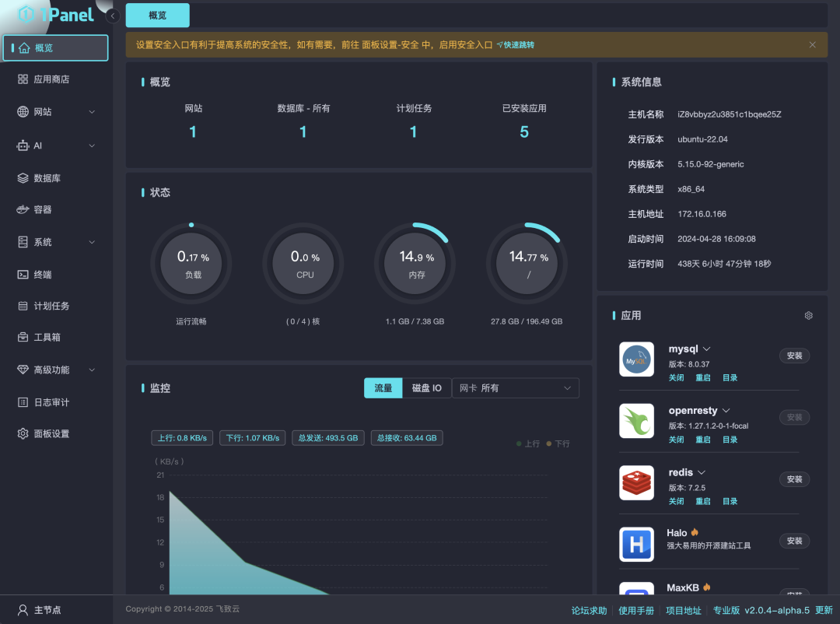
Task: Switch monitor to 磁盘 IO view
Action: click(x=426, y=388)
